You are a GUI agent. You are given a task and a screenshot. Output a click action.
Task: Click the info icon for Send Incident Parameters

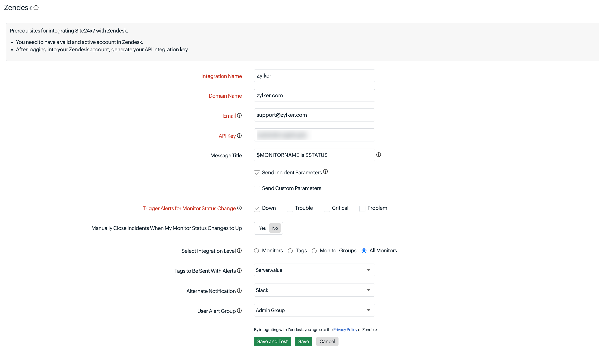pos(325,171)
